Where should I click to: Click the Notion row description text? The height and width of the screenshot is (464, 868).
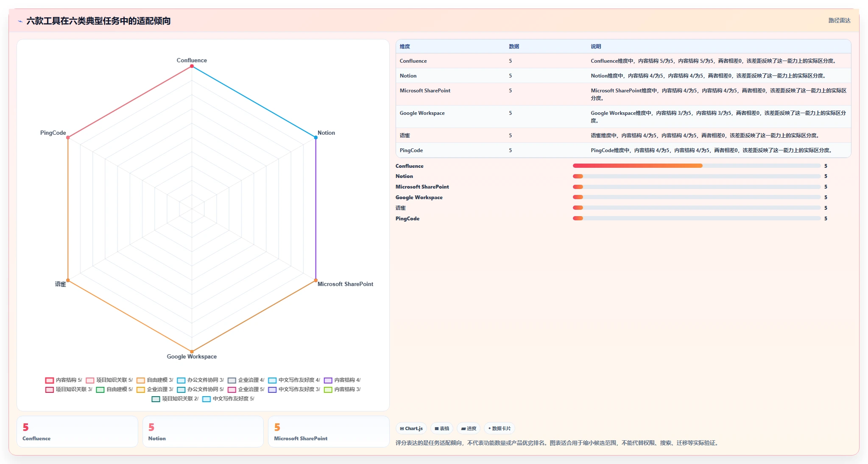point(709,76)
